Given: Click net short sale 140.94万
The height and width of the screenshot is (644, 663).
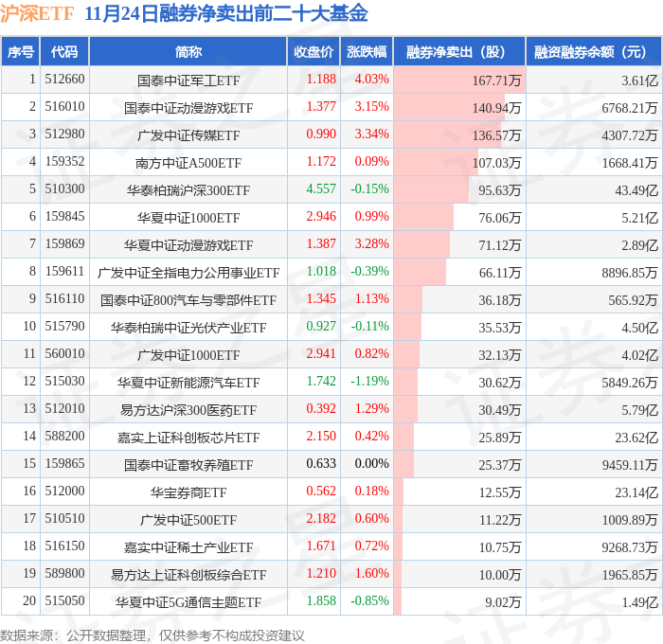Looking at the screenshot, I should coord(496,108).
